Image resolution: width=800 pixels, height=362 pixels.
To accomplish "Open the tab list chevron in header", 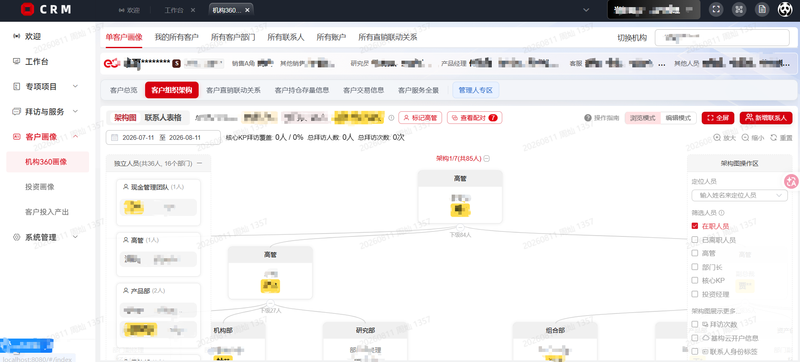I will coord(586,10).
